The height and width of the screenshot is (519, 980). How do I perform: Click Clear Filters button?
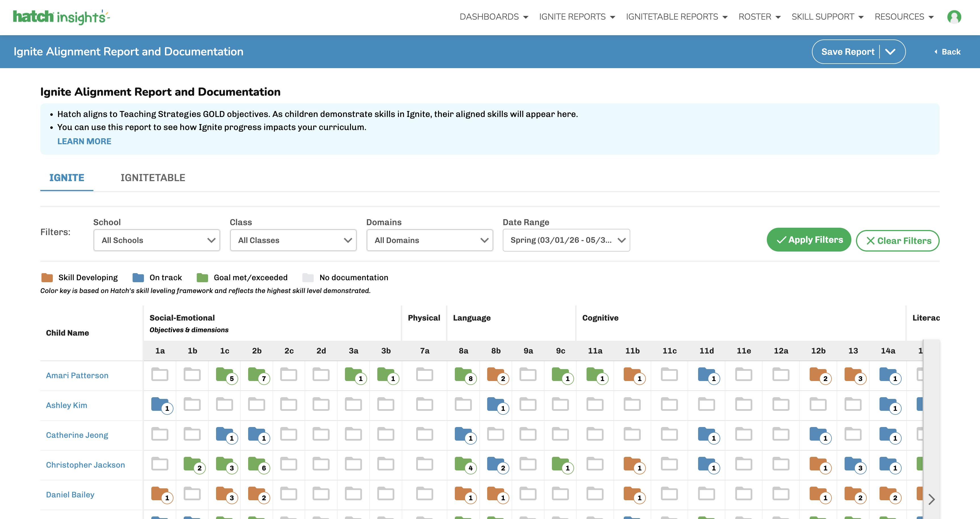tap(897, 240)
